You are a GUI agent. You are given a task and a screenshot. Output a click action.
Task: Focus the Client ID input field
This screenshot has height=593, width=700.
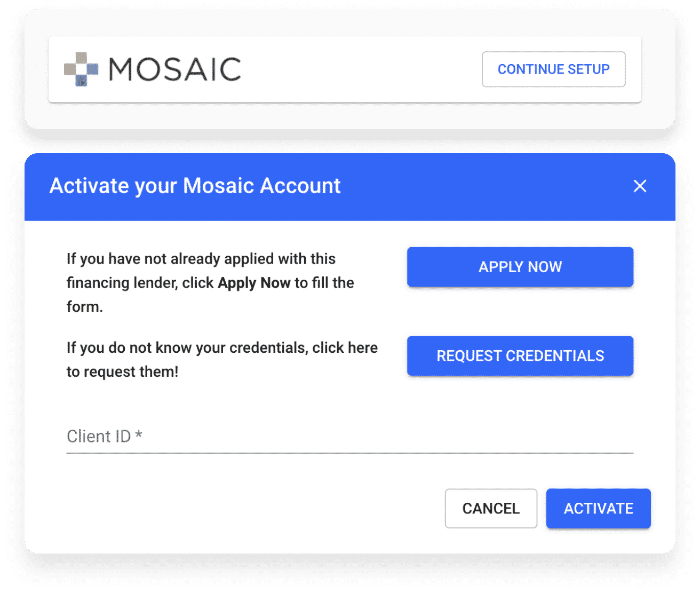click(x=350, y=436)
